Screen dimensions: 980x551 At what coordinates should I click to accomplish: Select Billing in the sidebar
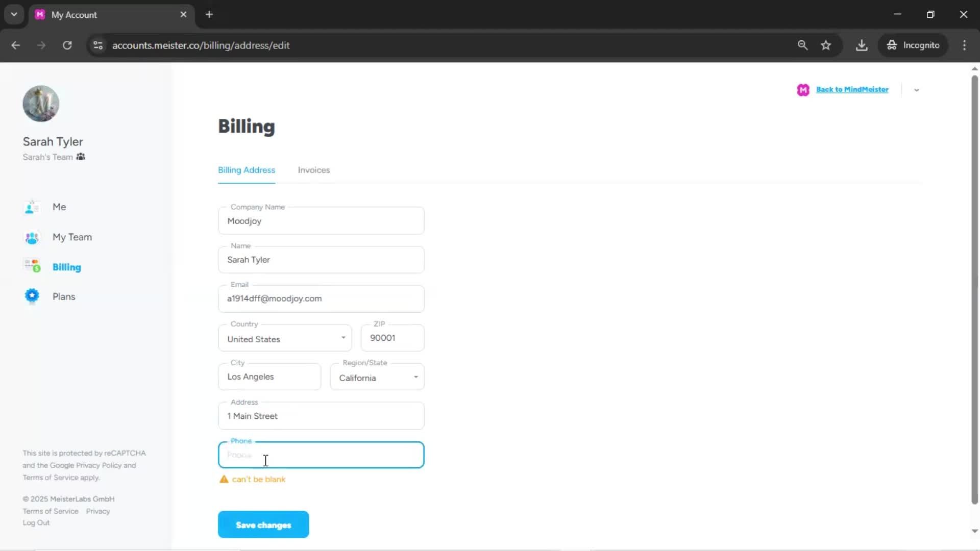(67, 267)
